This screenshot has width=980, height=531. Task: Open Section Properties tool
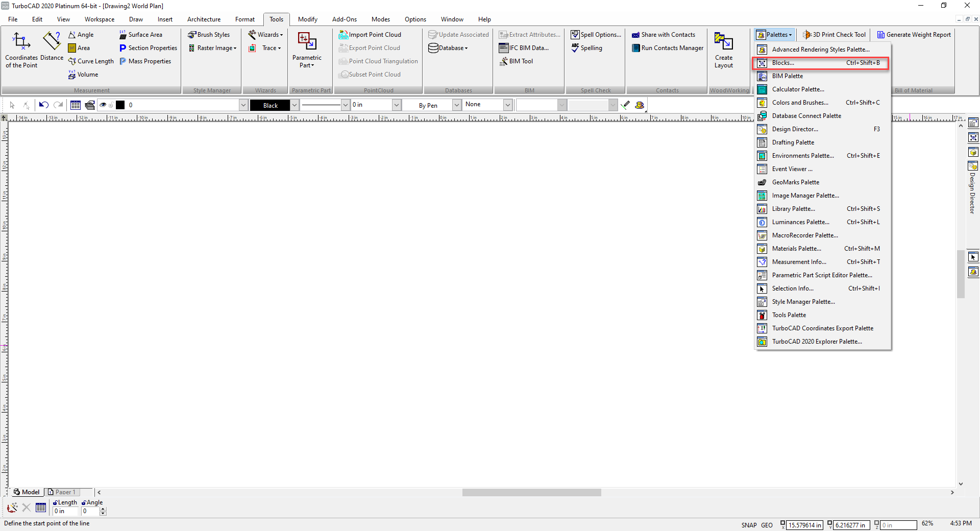pos(148,48)
